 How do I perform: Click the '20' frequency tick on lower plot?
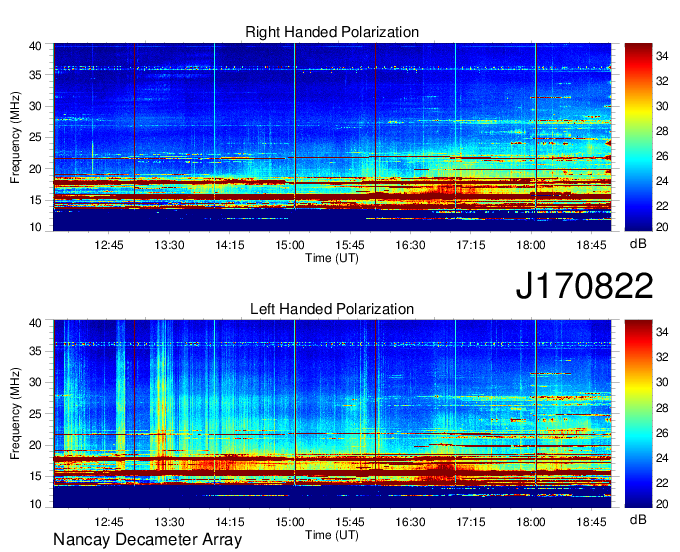pos(35,445)
